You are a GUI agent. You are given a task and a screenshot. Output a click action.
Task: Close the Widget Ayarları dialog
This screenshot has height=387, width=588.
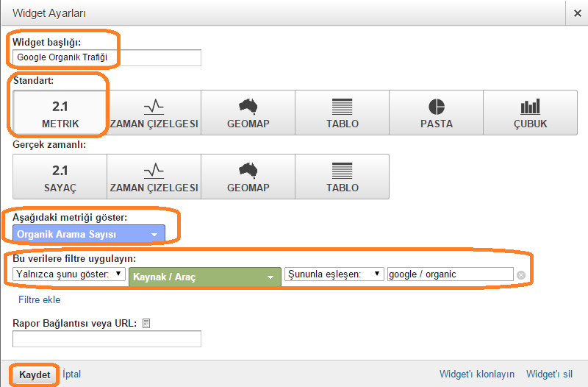578,13
